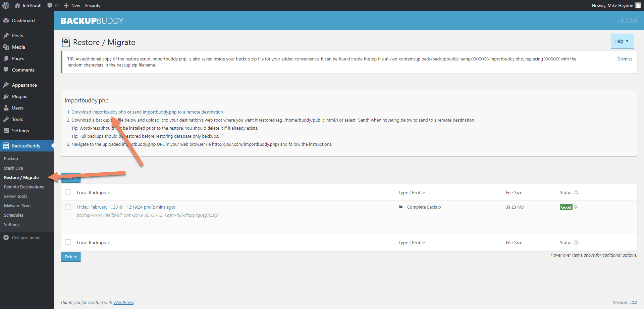Open Appearance via its paintbrush icon

pos(6,85)
